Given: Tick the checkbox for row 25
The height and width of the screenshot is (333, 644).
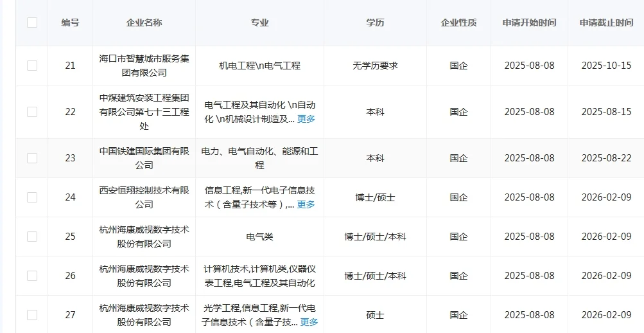Looking at the screenshot, I should point(32,237).
